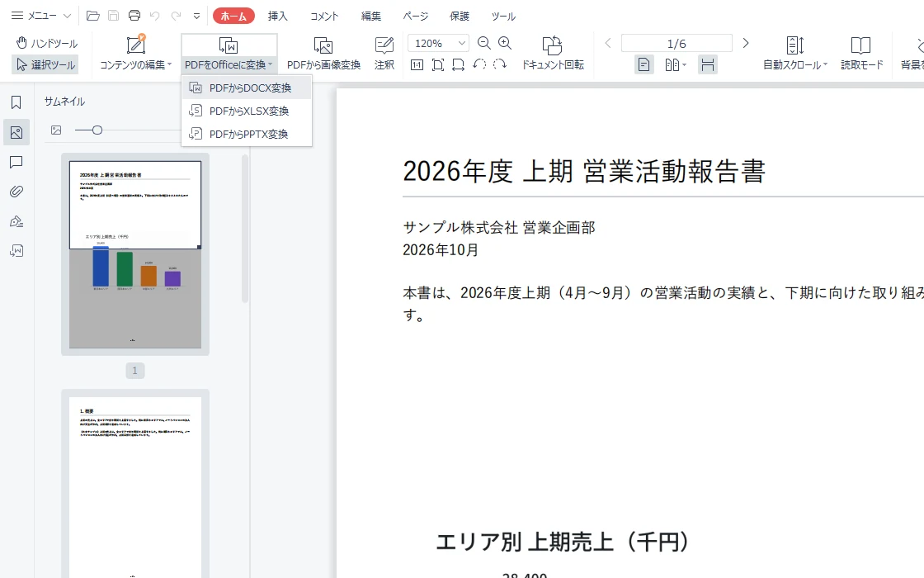
Task: Select the ホーム tab
Action: (233, 16)
